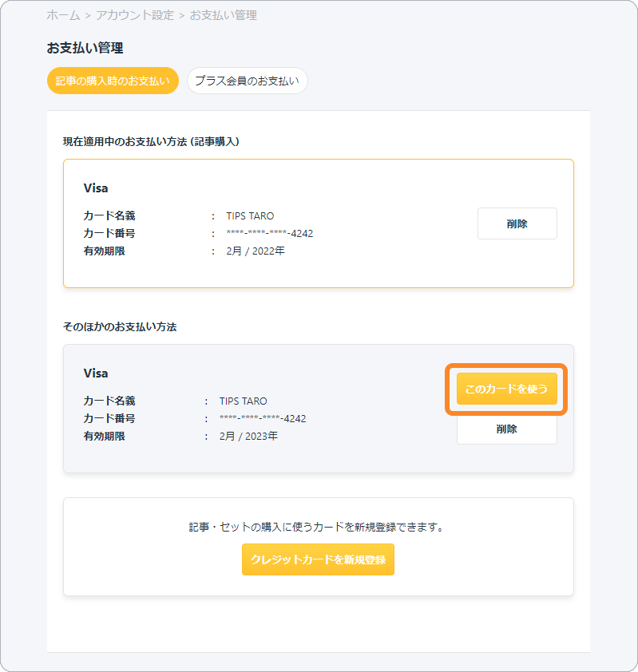The width and height of the screenshot is (638, 672).
Task: Click TIPS TARO name in the current card
Action: click(250, 216)
